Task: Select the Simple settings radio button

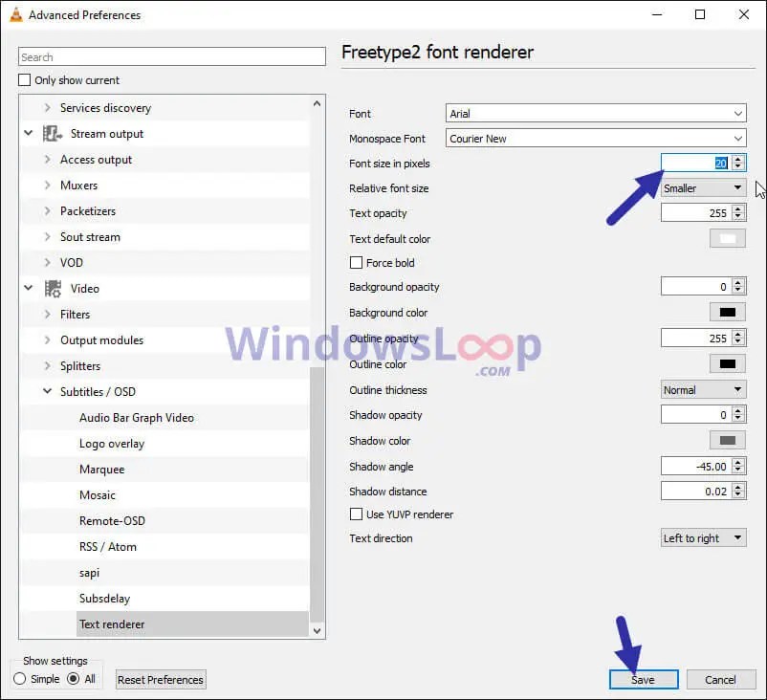Action: [20, 679]
